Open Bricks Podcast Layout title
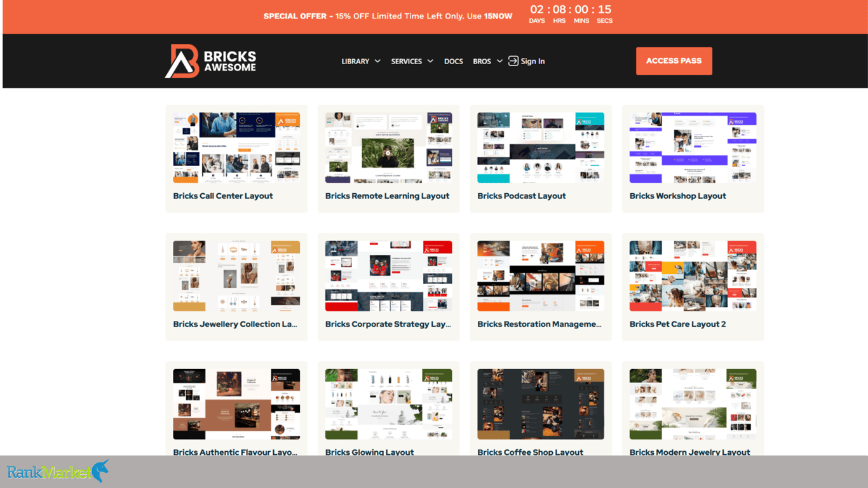 [x=522, y=196]
